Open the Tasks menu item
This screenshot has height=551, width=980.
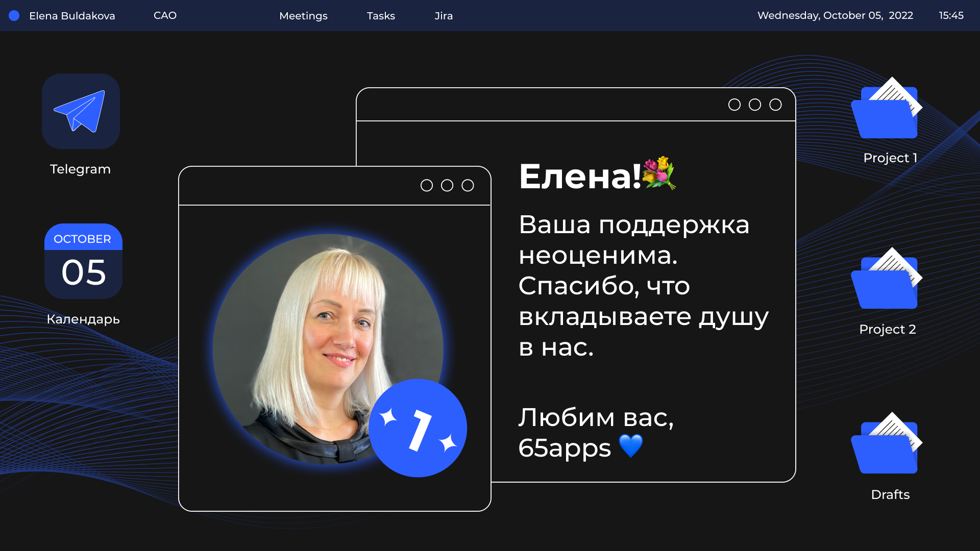381,16
